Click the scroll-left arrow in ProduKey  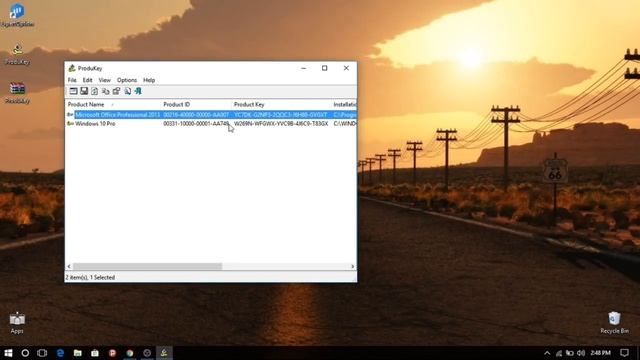[x=69, y=266]
